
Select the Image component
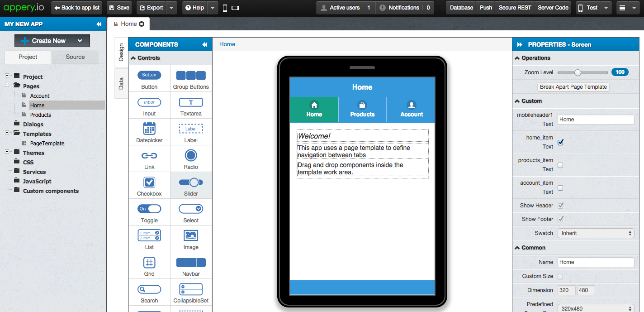click(191, 239)
